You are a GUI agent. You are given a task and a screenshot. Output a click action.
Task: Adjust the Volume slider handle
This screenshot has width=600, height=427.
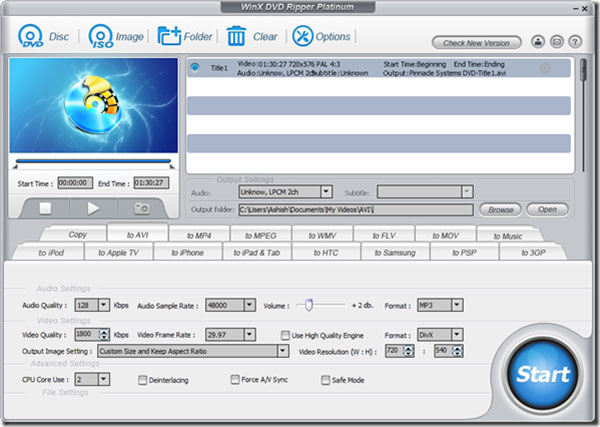point(309,305)
